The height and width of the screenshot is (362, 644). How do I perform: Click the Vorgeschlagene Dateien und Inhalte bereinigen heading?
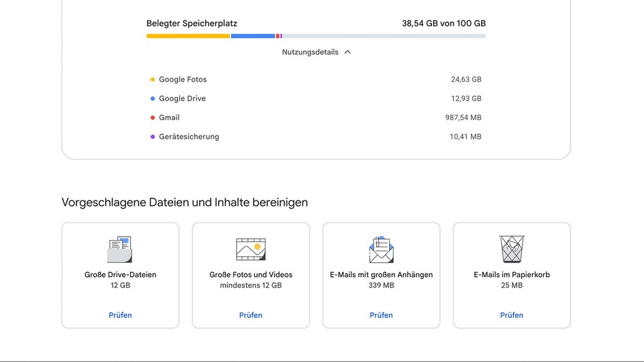click(185, 202)
